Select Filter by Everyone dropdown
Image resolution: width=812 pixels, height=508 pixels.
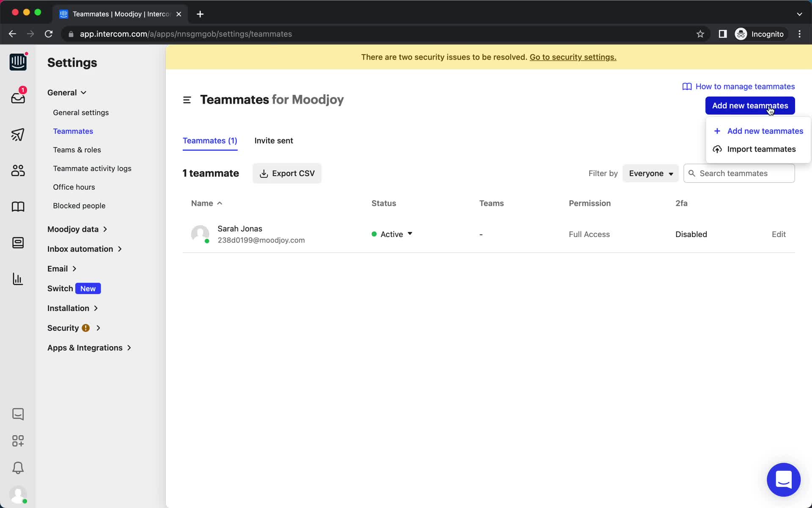click(x=650, y=173)
